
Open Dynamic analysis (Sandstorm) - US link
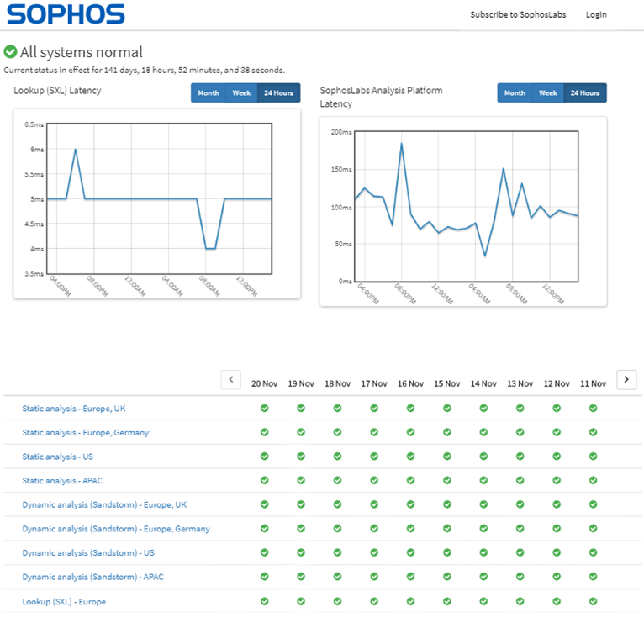pyautogui.click(x=88, y=553)
